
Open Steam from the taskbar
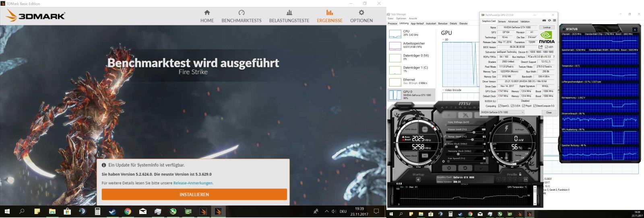(x=112, y=211)
